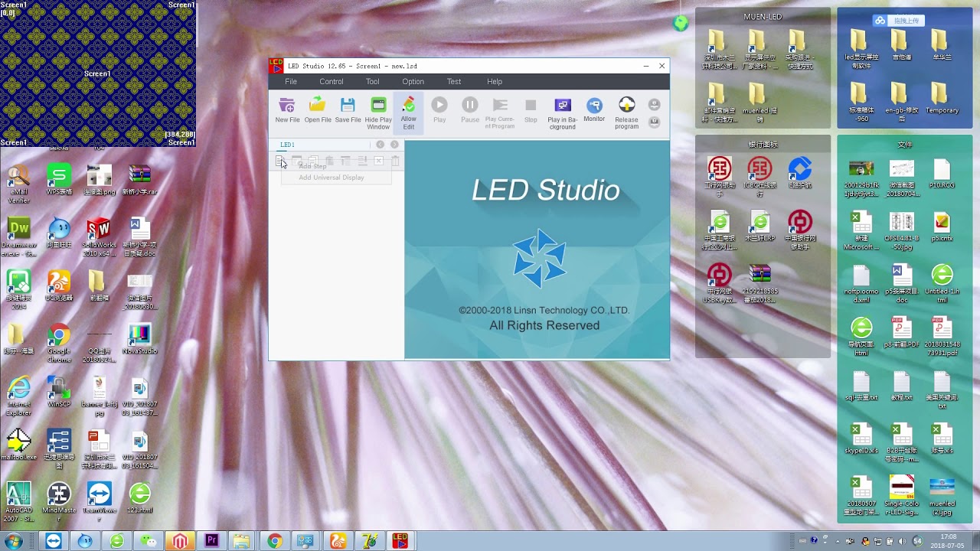Select the AutoCAD 2007 desktop icon

pos(18,501)
